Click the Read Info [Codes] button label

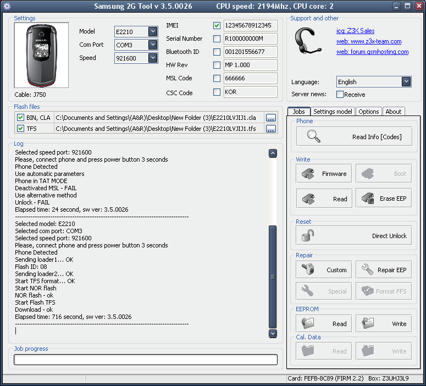pyautogui.click(x=377, y=137)
